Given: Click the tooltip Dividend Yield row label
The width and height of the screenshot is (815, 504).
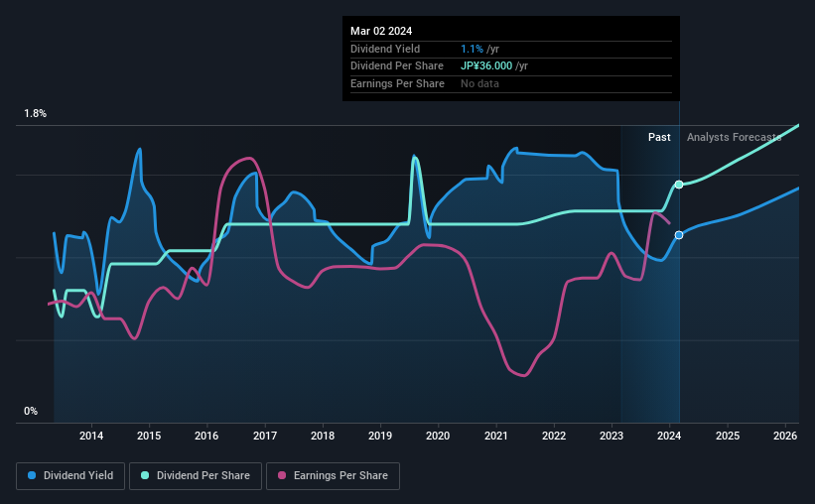Looking at the screenshot, I should pos(385,49).
